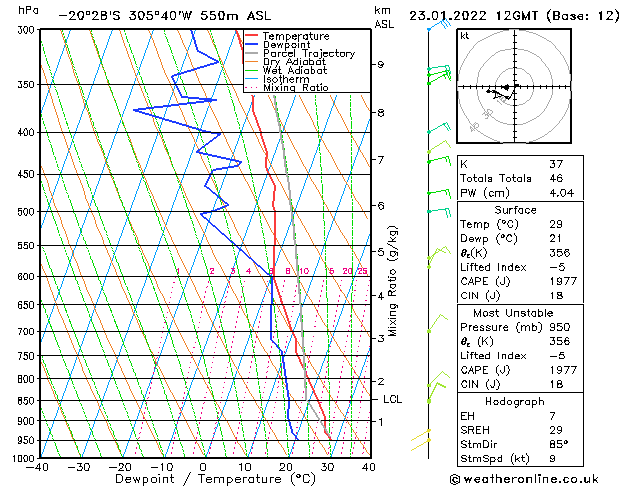Click the 'Hodograph' table section header

(515, 402)
